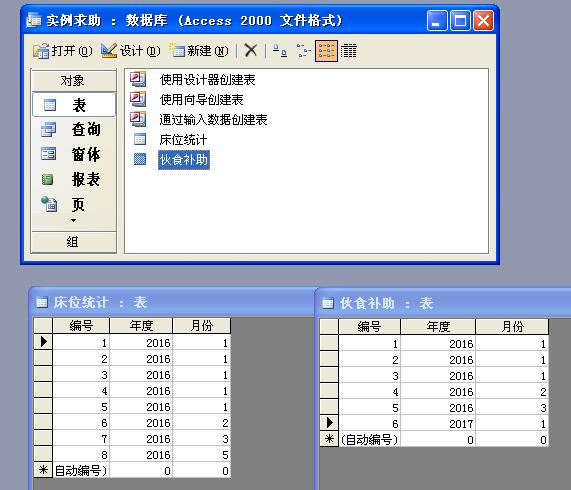Click the Design (设计) toolbar button
Viewport: 571px width, 490px height.
point(130,51)
